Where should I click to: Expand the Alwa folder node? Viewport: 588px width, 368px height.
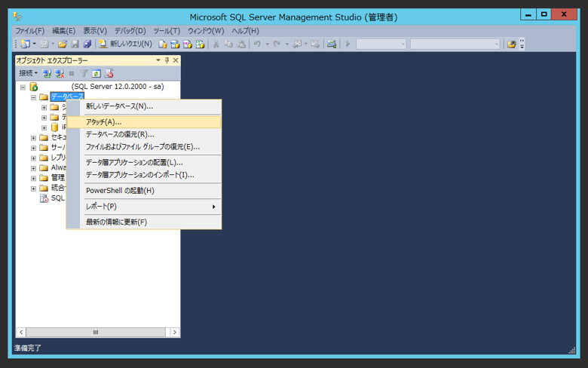pyautogui.click(x=33, y=168)
